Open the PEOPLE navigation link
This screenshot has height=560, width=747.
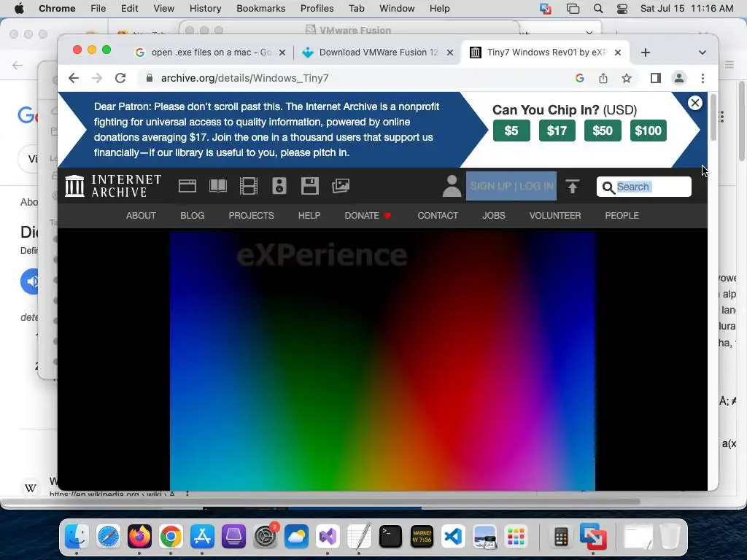coord(622,216)
